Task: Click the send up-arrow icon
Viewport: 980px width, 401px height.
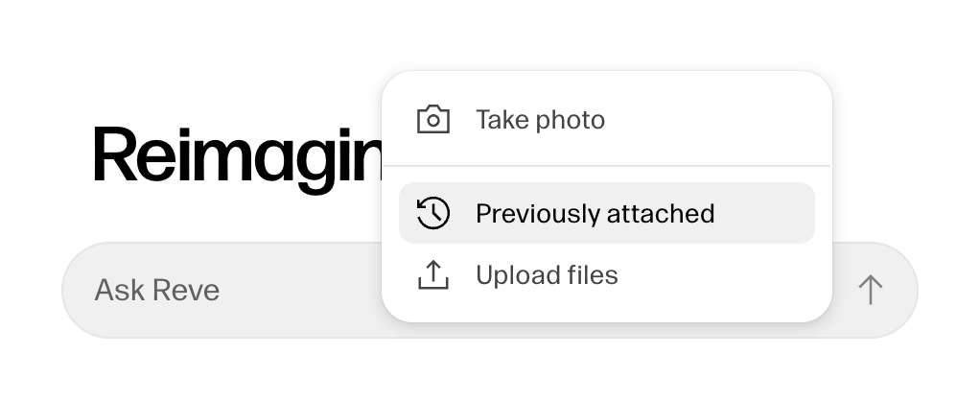Action: tap(870, 291)
